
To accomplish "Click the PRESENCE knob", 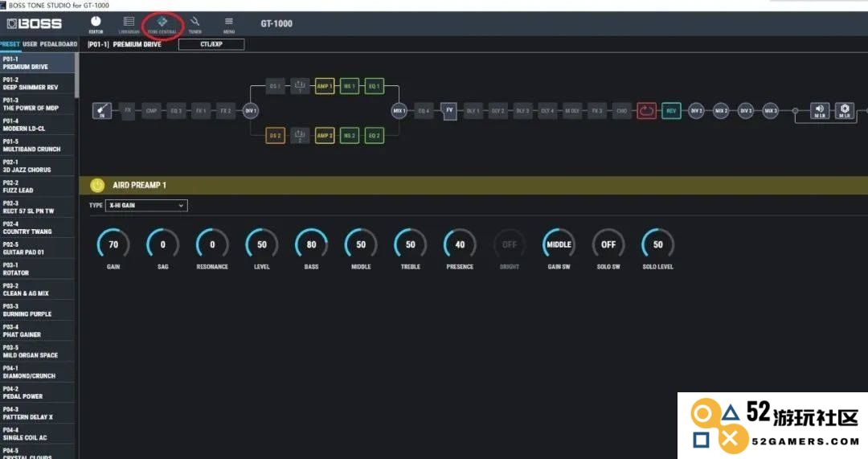I will [460, 244].
